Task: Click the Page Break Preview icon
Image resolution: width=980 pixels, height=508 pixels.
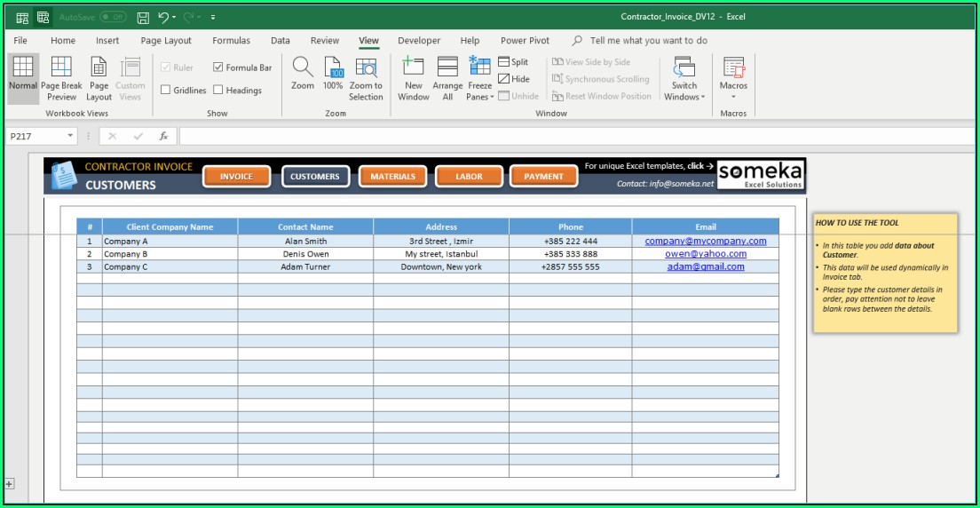Action: click(61, 68)
